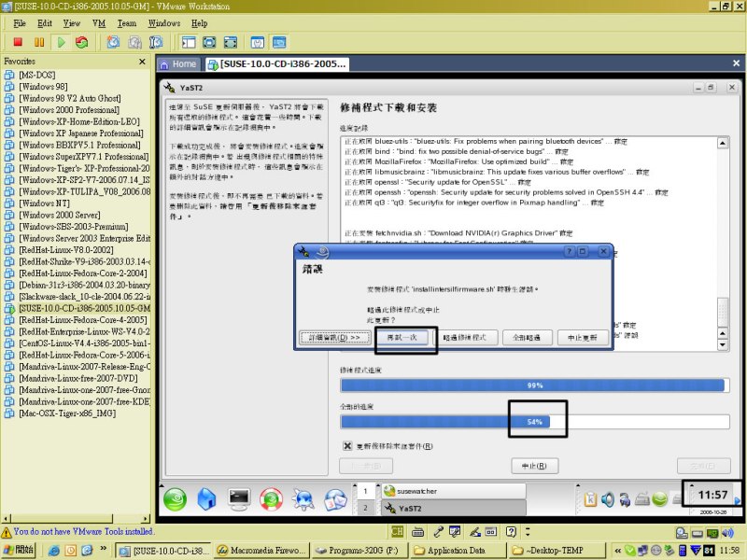Click the green Power On play icon
The width and height of the screenshot is (747, 560).
point(61,42)
